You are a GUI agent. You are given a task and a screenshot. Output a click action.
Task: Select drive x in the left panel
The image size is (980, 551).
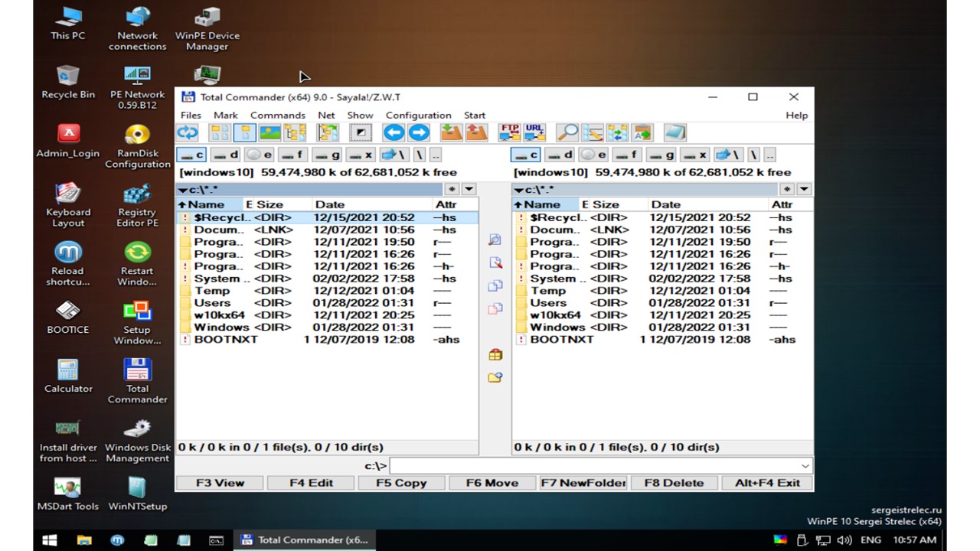tap(359, 155)
